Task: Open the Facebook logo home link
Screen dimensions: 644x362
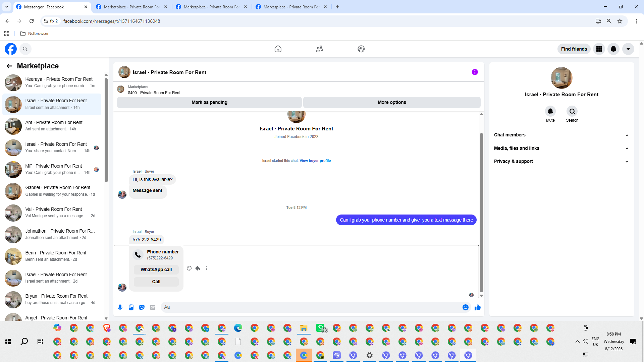Action: pyautogui.click(x=11, y=49)
